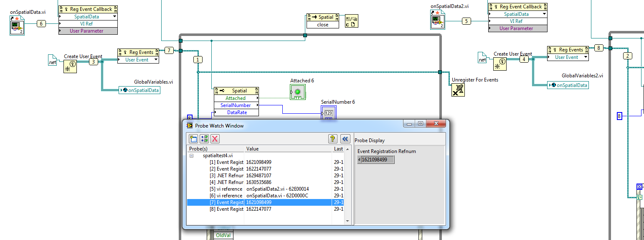Click the new probe watch window icon
This screenshot has width=644, height=240.
point(193,139)
